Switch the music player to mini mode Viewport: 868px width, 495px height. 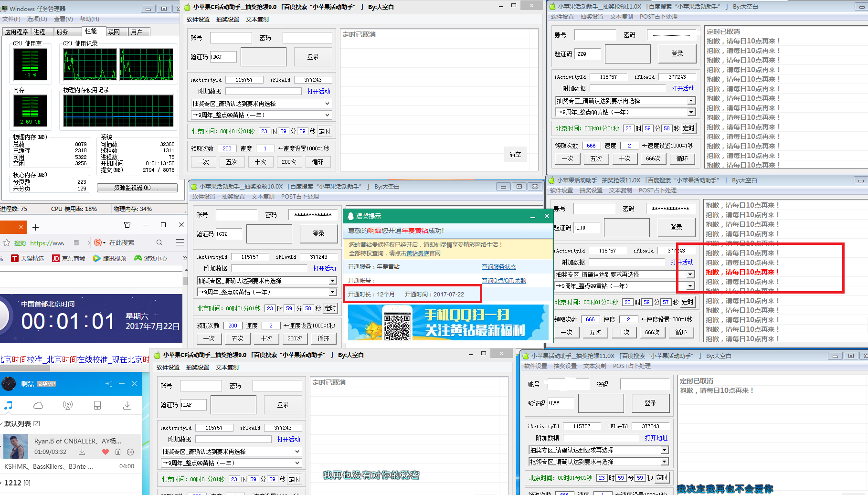(x=109, y=383)
